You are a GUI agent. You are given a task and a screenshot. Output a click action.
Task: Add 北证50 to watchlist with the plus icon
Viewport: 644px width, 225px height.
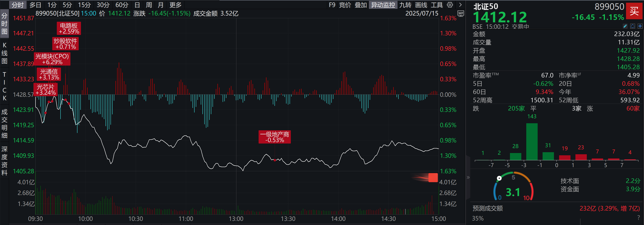tap(640, 26)
